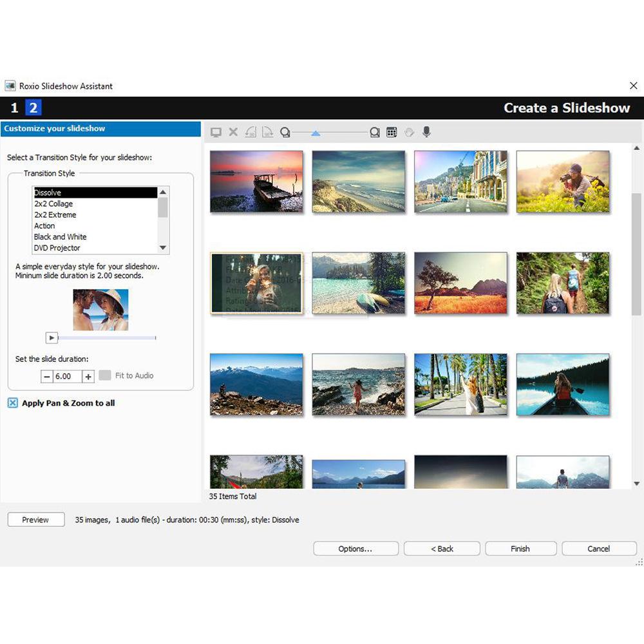Rotate the selected photo left 90 degrees

tap(251, 132)
